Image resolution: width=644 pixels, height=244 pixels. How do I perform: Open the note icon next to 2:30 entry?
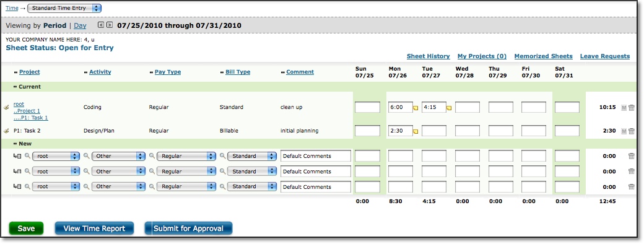point(416,131)
